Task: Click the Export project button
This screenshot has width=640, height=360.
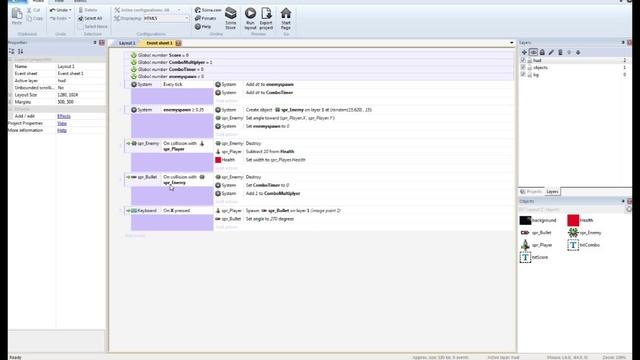Action: [x=266, y=18]
